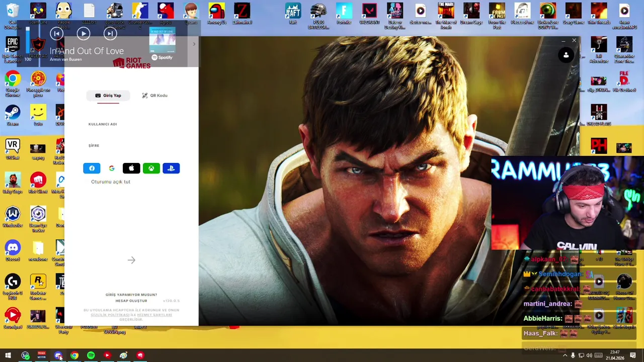Open the Scary Game desktop shortcut
The image size is (644, 362).
point(573,14)
